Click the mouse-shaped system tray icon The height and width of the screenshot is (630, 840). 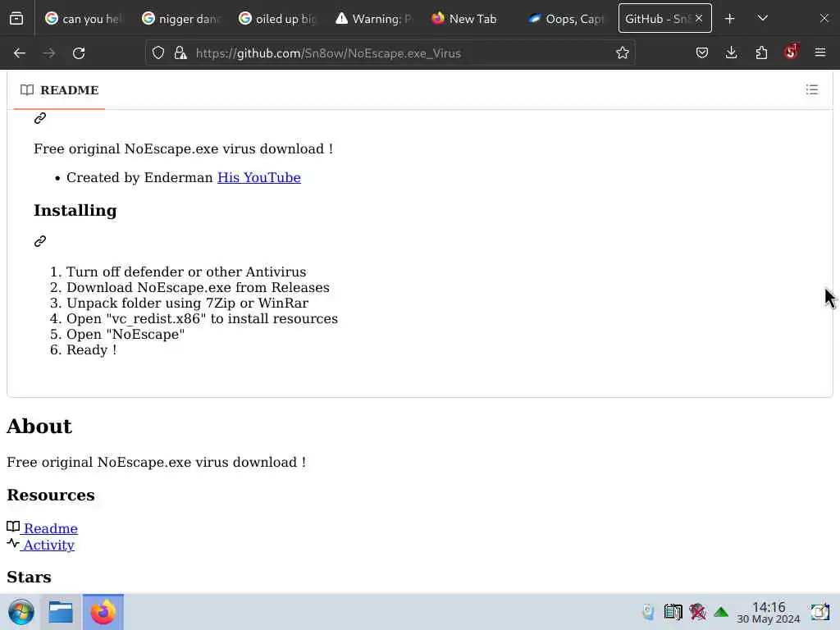click(x=648, y=612)
